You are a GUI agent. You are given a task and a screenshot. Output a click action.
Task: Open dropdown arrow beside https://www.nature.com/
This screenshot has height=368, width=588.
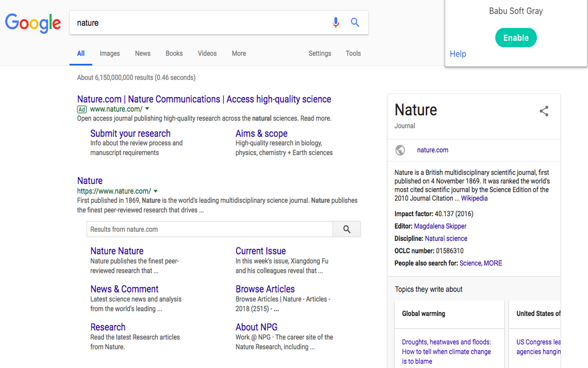(x=156, y=191)
